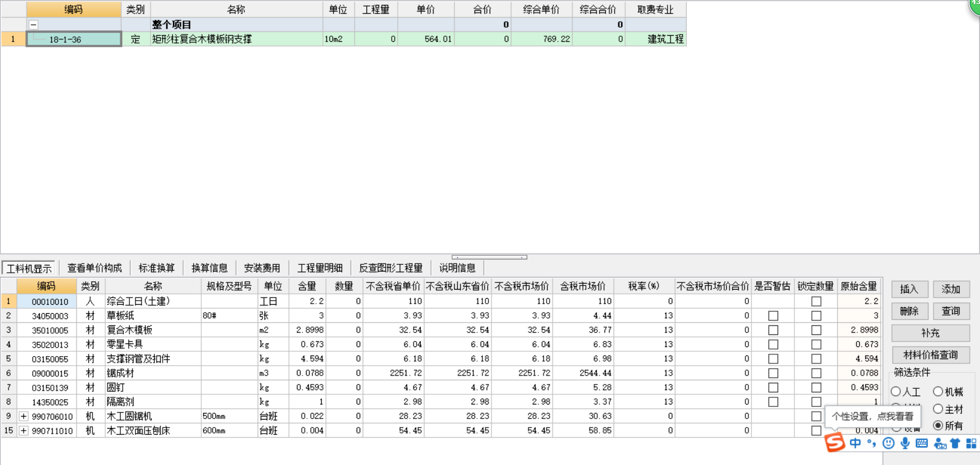Click the 矩形柱复合木模板钢支撑 name cell
Screen dimensions: 980x465
[x=236, y=39]
